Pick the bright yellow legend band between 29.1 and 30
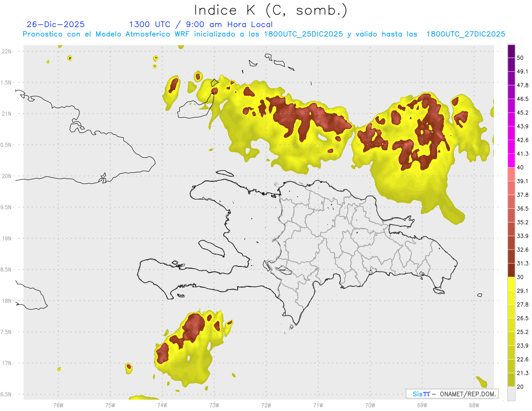Viewport: 532px width, 411px height. click(511, 284)
